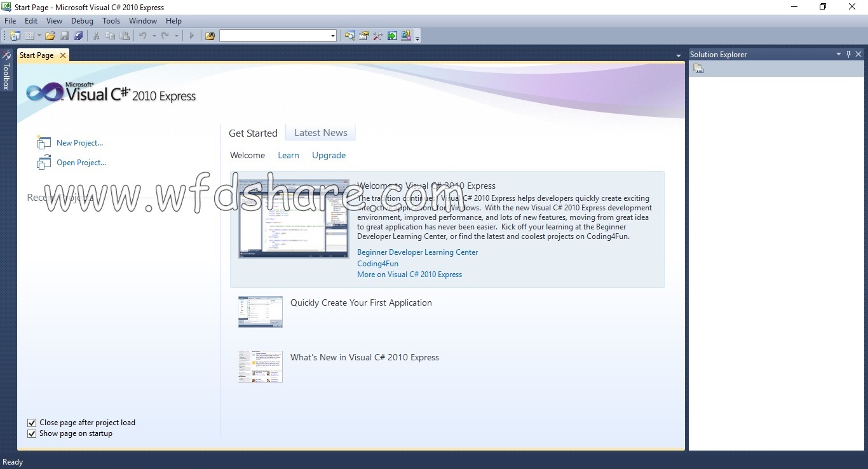Click the Properties Window toolbar icon

tap(363, 36)
